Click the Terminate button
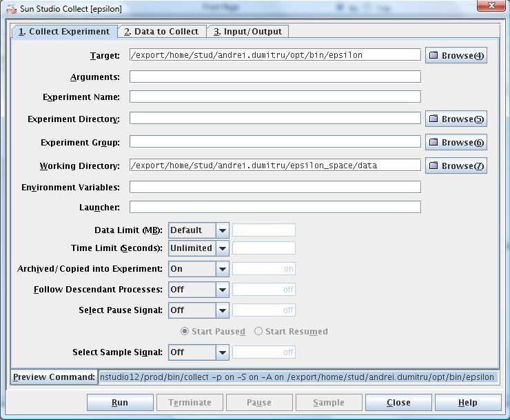 pos(190,403)
